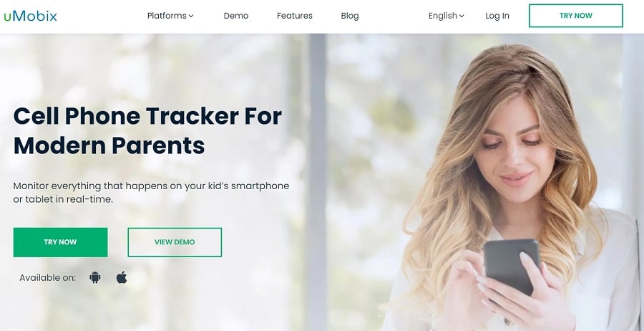
Task: Click the Log In link
Action: point(497,16)
